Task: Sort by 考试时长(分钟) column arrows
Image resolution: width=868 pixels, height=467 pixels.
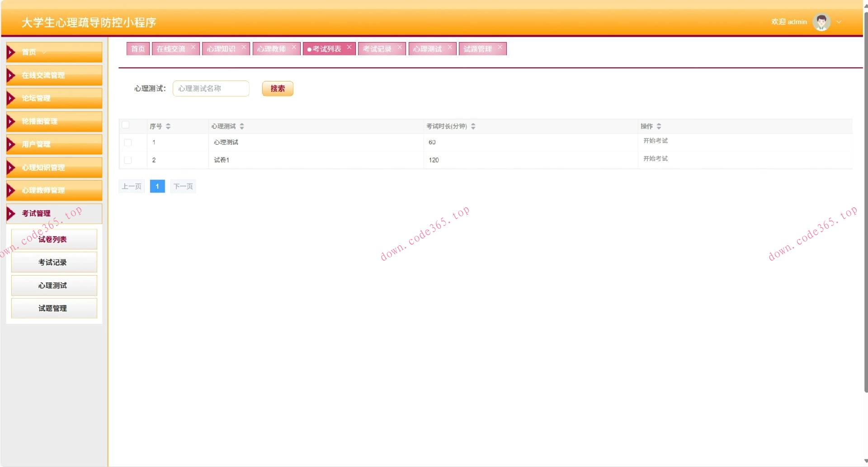Action: pos(473,126)
